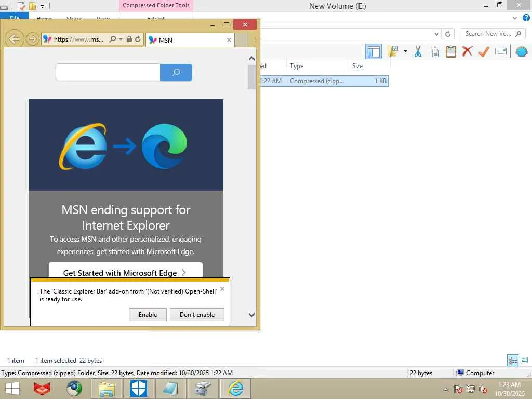Viewport: 532px width, 399px height.
Task: Click the blue MSN search button
Action: click(x=176, y=72)
